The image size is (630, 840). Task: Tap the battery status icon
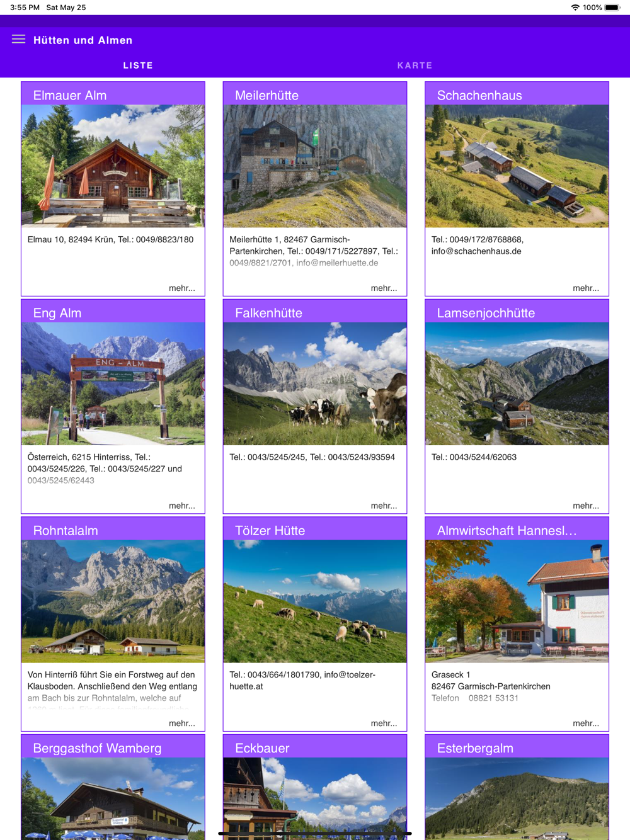coord(612,8)
